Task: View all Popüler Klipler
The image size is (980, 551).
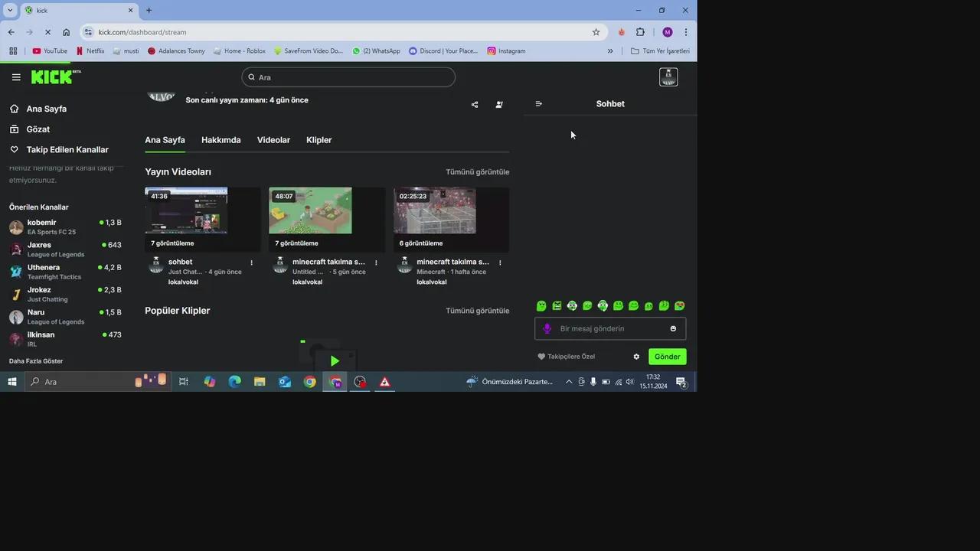Action: point(478,311)
